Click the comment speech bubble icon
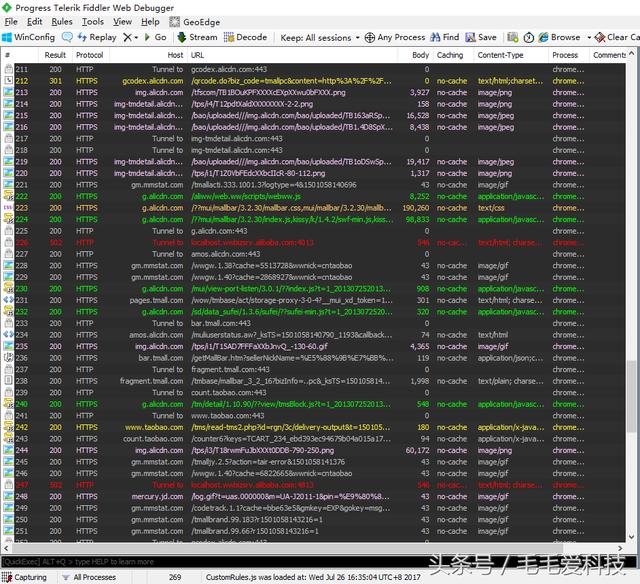 click(67, 37)
